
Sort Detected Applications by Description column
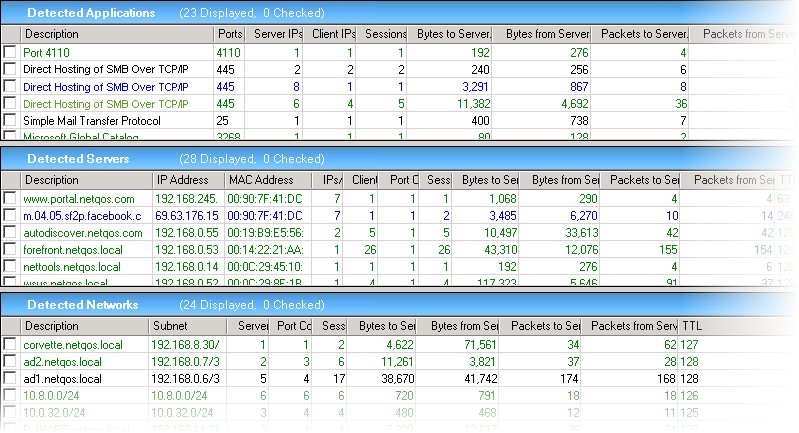[117, 34]
